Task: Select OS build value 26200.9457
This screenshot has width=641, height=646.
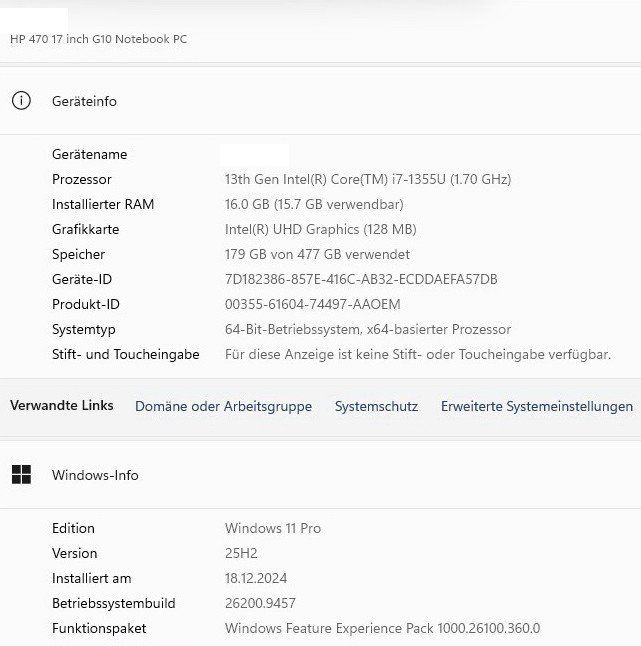Action: 260,604
